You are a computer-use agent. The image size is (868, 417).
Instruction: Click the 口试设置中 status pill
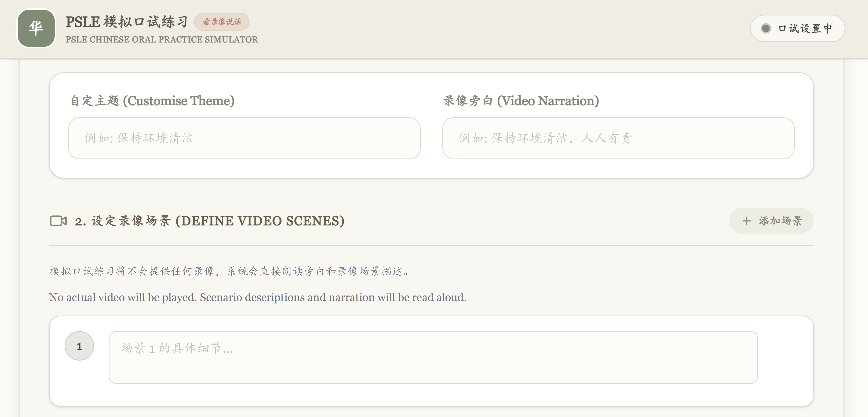(x=797, y=28)
